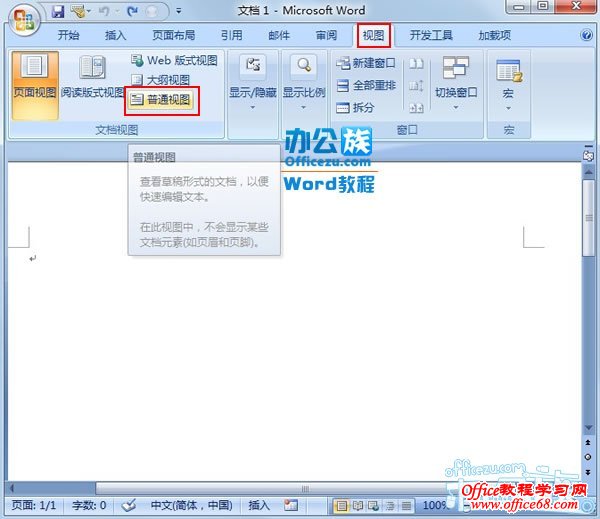
Task: Open the 邮件 ribbon tab
Action: point(279,35)
